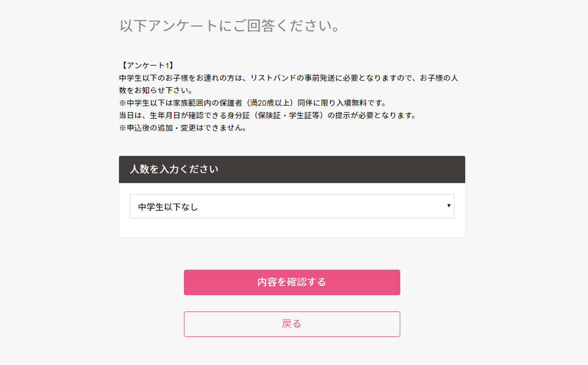Click the pink confirmation button
This screenshot has height=365, width=588.
(292, 282)
